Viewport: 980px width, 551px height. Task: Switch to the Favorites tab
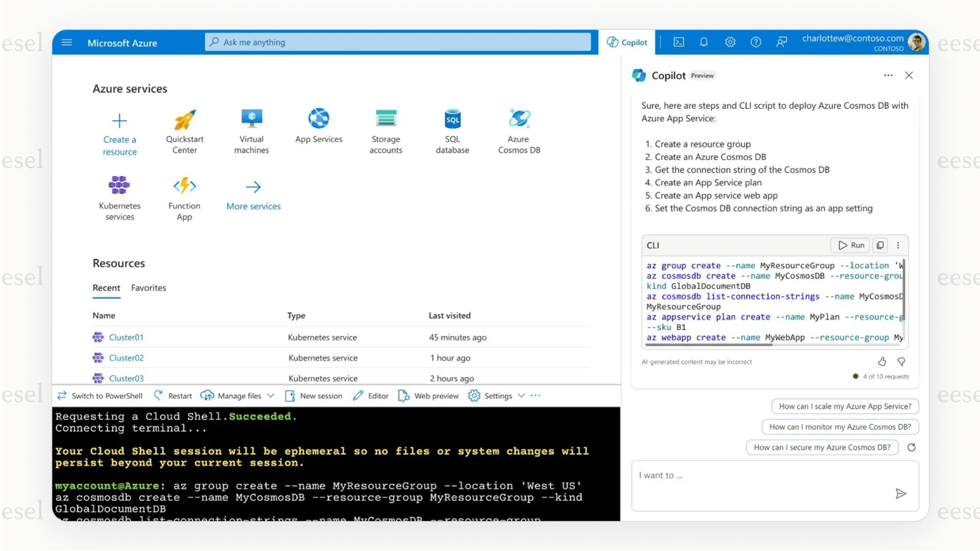[x=148, y=287]
